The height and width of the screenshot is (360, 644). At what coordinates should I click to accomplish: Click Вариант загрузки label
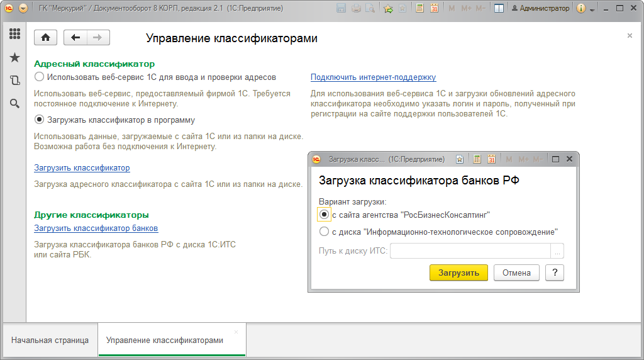click(x=352, y=202)
